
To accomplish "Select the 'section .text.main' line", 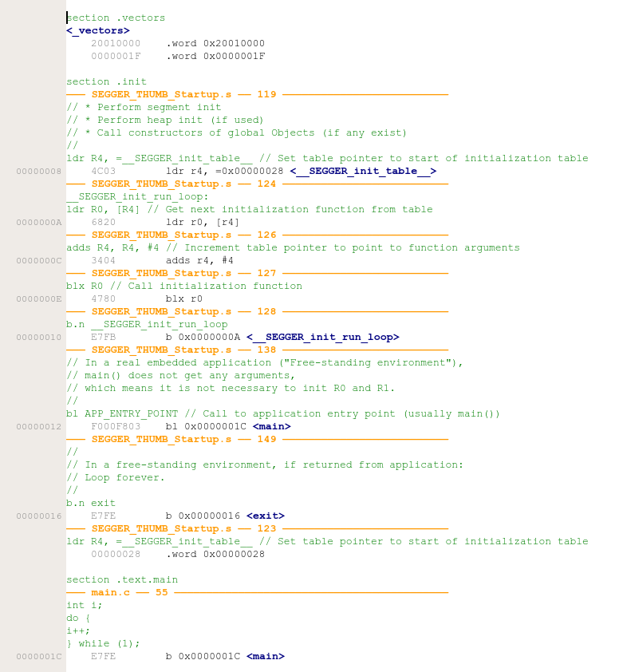I will (122, 580).
